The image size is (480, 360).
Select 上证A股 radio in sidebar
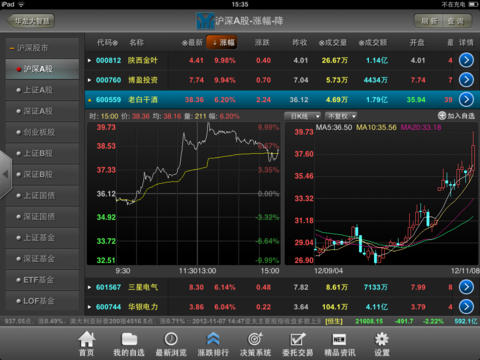pyautogui.click(x=19, y=90)
